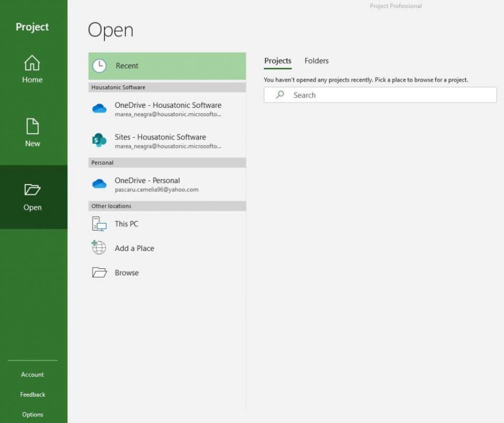504x423 pixels.
Task: Select the Open folder icon in sidebar
Action: click(x=32, y=189)
